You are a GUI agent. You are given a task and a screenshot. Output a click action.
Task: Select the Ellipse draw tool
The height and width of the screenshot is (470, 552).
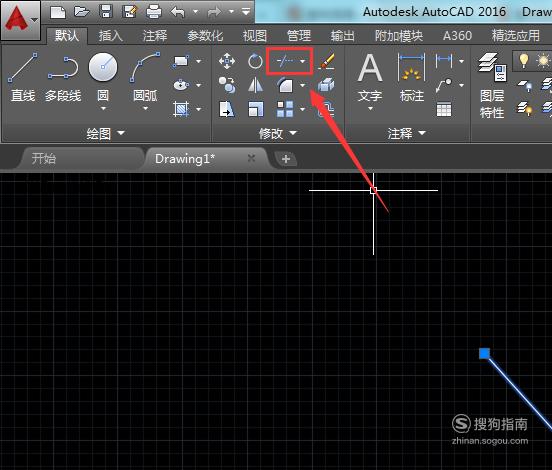point(181,85)
